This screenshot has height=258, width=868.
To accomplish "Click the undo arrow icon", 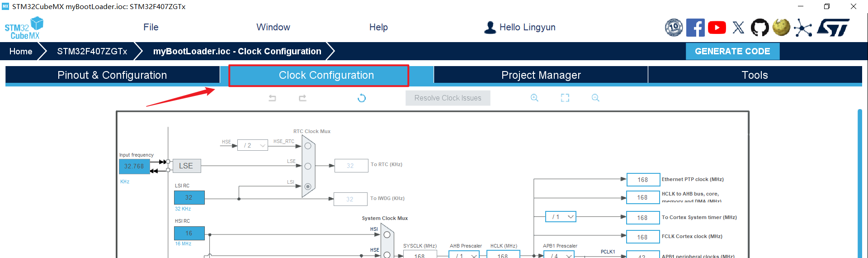I will tap(272, 98).
